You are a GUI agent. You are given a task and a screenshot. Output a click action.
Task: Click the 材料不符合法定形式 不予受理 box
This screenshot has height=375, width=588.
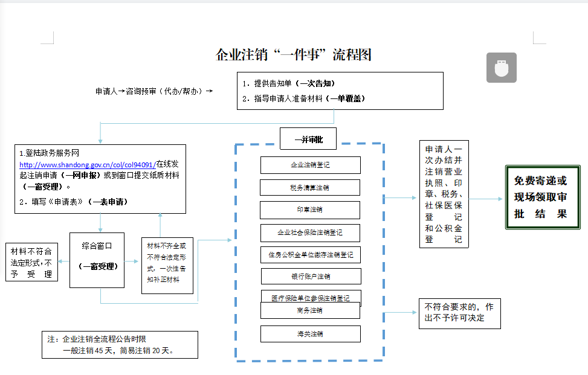pos(31,262)
